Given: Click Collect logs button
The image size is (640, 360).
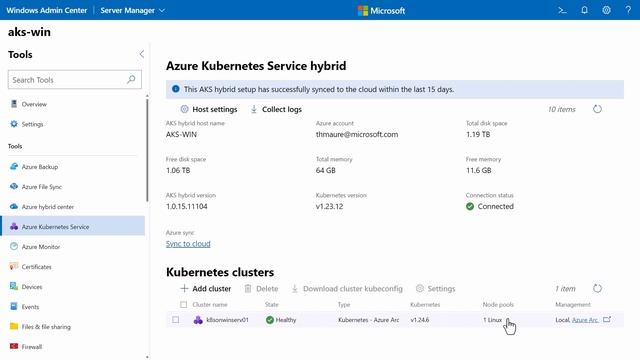Looking at the screenshot, I should [x=276, y=109].
